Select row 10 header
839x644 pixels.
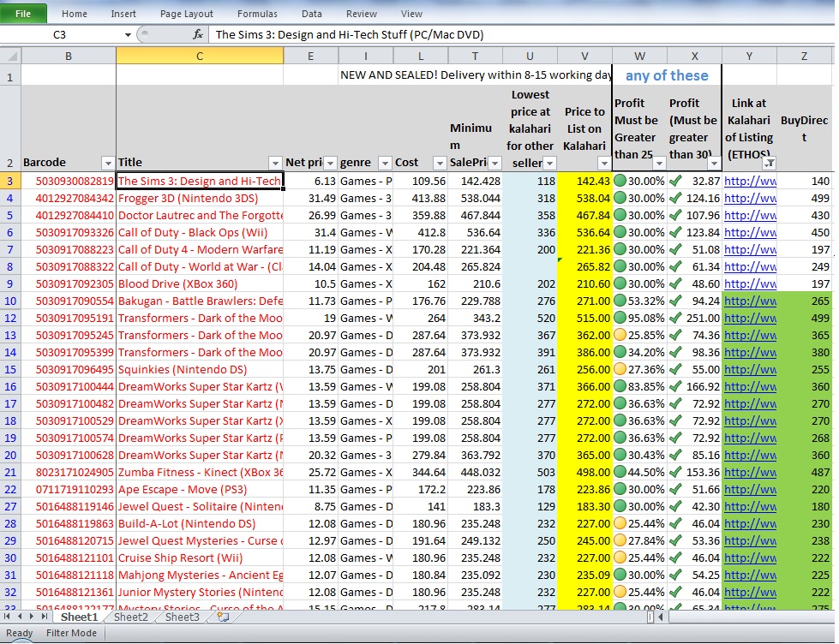[10, 301]
